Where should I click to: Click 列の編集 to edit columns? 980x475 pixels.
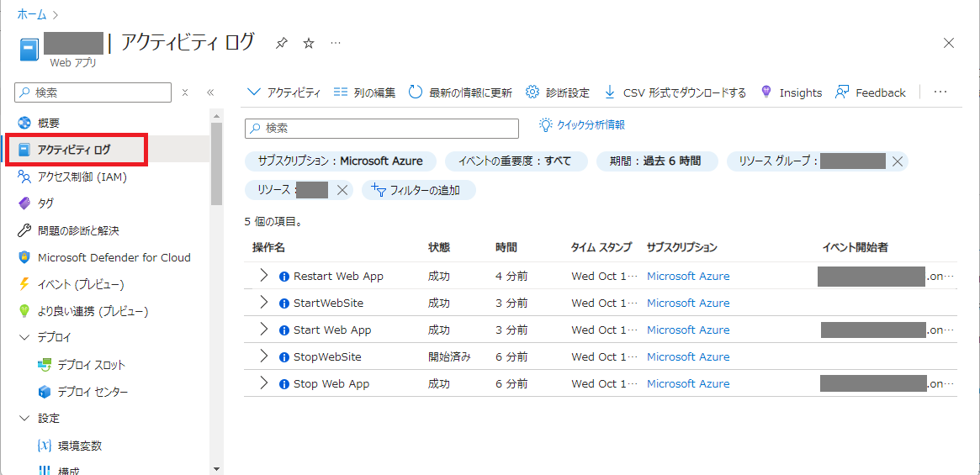[x=364, y=92]
